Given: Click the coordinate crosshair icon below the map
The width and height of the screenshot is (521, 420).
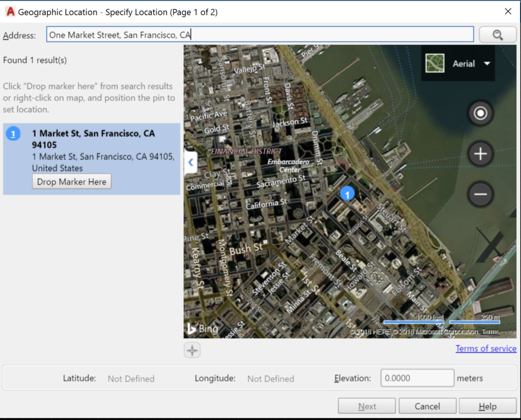Looking at the screenshot, I should point(192,350).
